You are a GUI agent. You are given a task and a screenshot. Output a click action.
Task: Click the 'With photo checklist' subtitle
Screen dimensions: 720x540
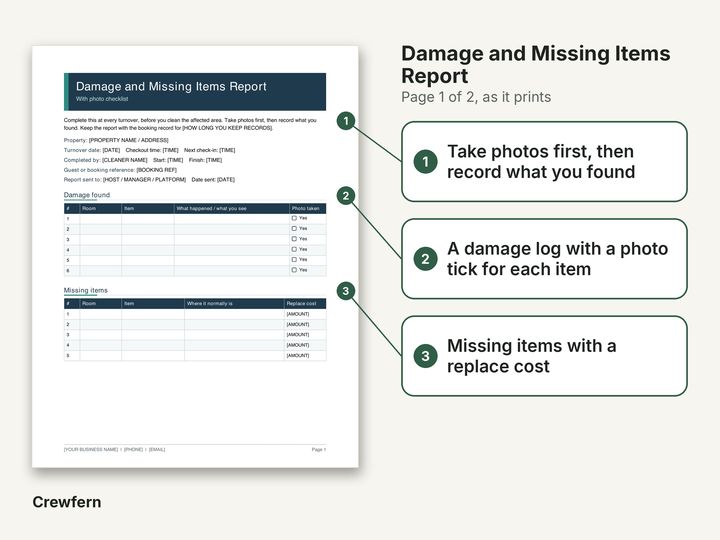click(x=102, y=99)
